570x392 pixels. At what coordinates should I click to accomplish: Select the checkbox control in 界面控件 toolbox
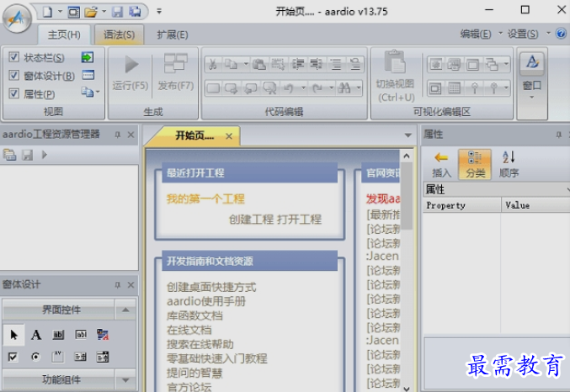13,357
